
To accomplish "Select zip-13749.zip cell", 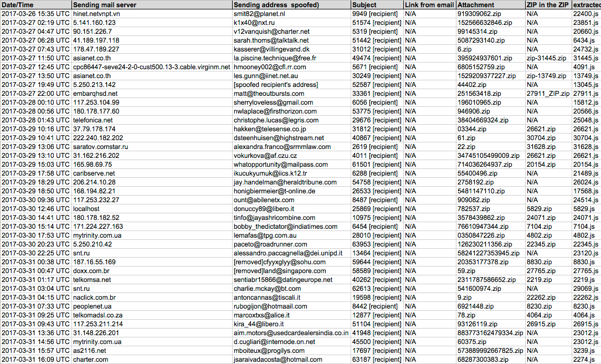I will coord(548,75).
